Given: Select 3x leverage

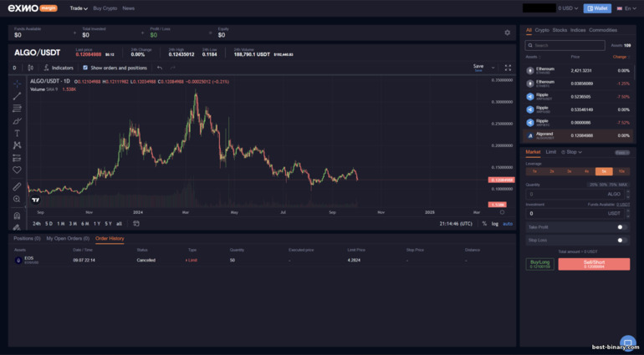Looking at the screenshot, I should coord(570,171).
